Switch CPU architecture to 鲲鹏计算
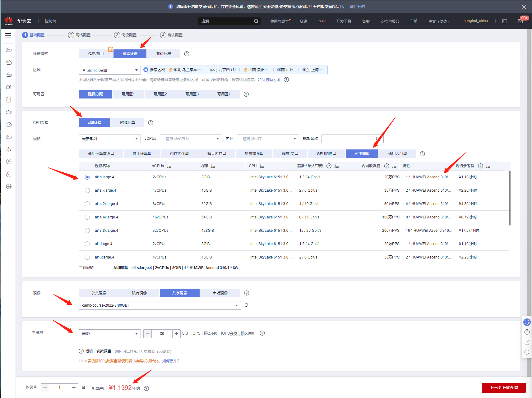The height and width of the screenshot is (398, 532). [127, 123]
